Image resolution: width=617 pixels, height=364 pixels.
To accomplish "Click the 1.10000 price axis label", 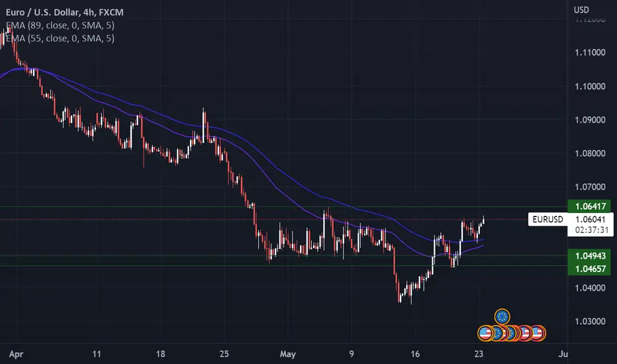I will pos(590,86).
